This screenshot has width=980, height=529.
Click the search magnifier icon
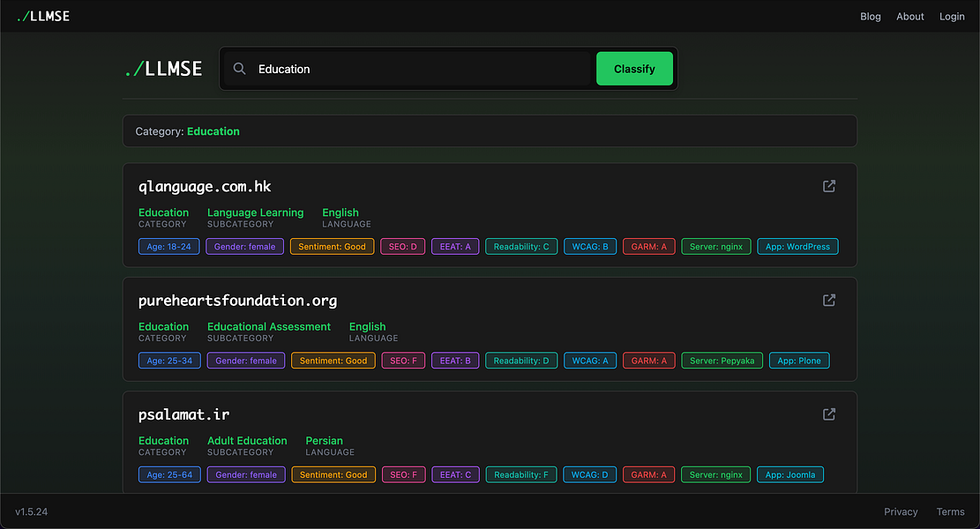[239, 69]
